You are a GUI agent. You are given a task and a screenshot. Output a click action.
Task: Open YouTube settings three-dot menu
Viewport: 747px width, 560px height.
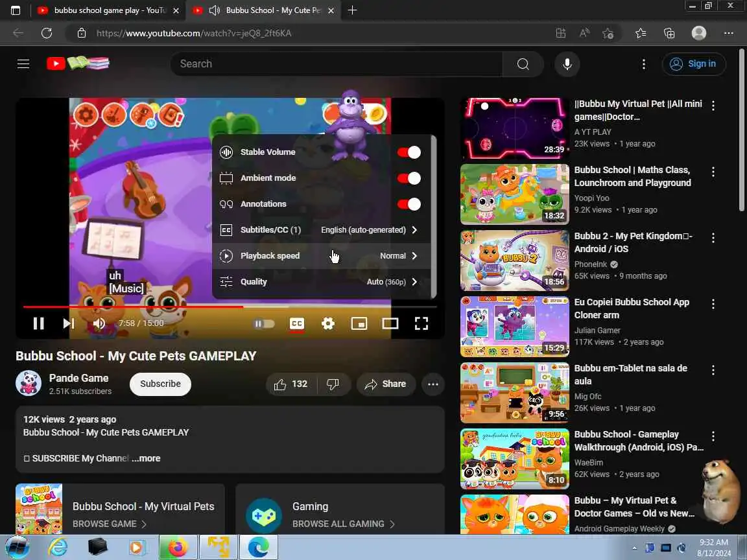(x=644, y=64)
